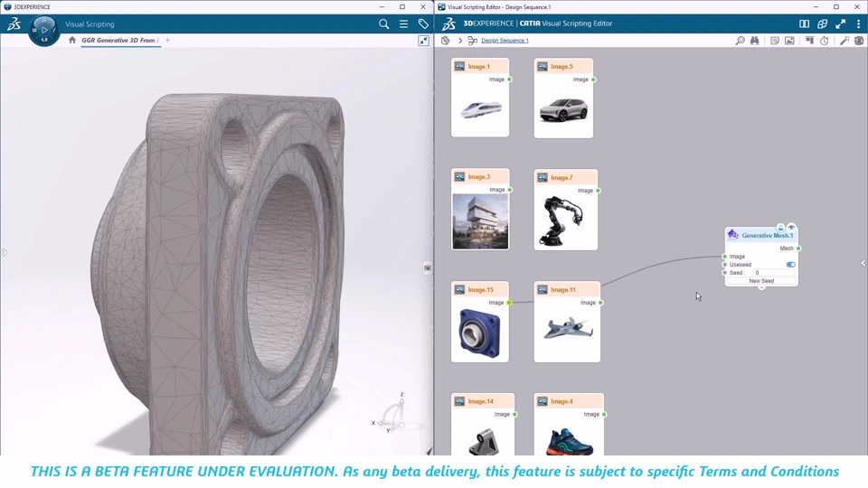
Task: Click the globe icon at toolbar end
Action: coord(859,41)
